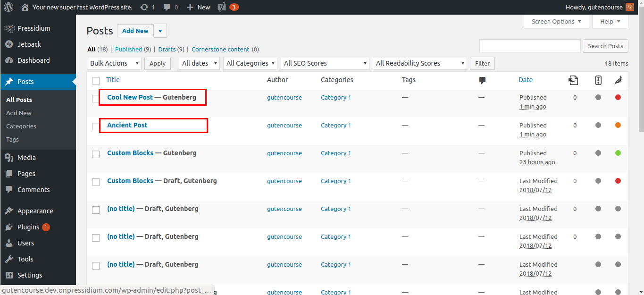
Task: Sort posts by Title column header
Action: click(x=113, y=80)
